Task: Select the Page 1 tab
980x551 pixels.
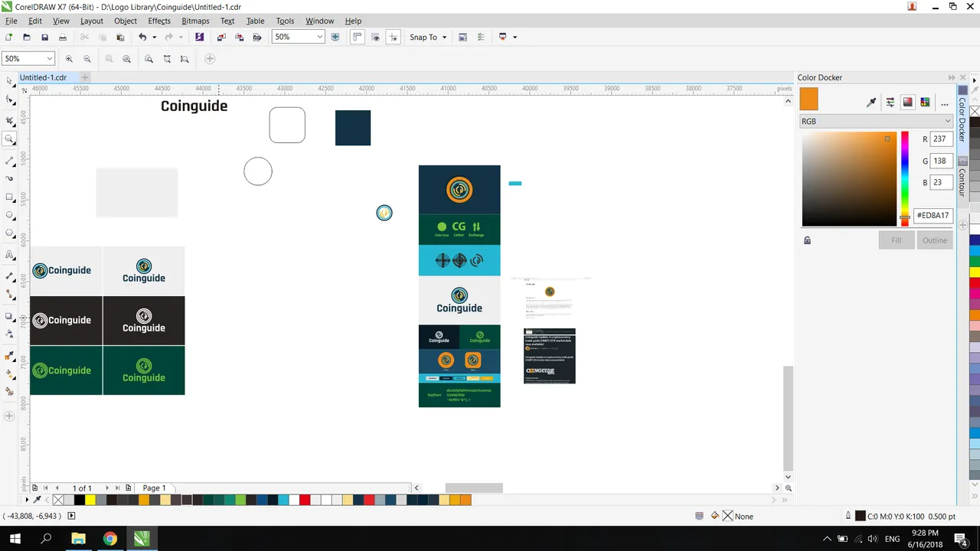Action: 154,487
